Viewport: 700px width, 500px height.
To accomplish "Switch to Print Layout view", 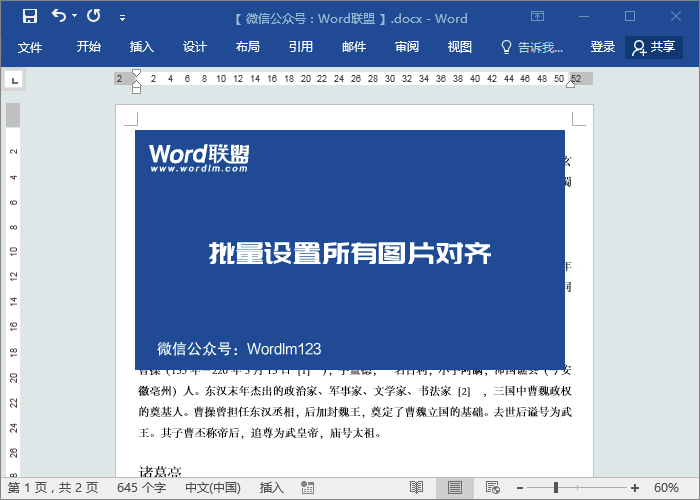I will 454,488.
